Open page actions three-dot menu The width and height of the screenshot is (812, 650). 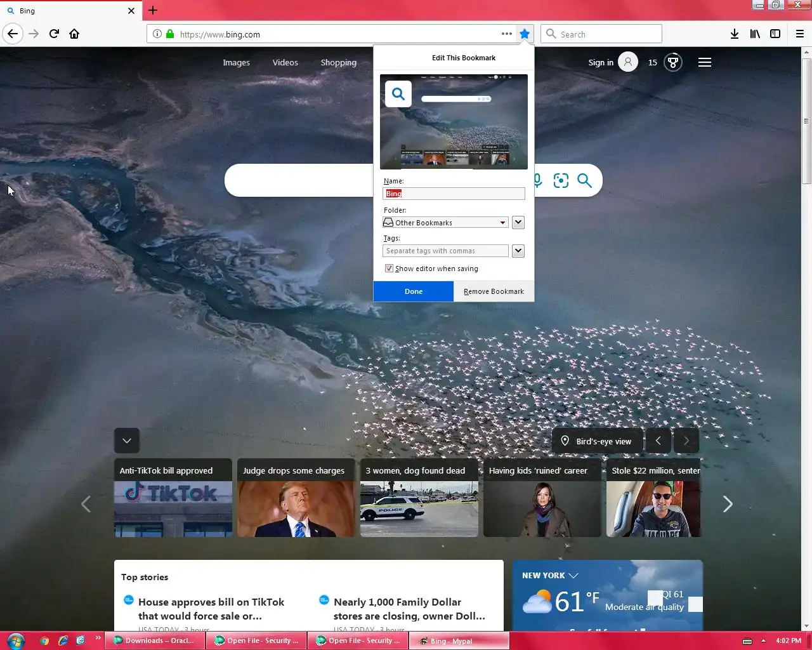point(506,34)
